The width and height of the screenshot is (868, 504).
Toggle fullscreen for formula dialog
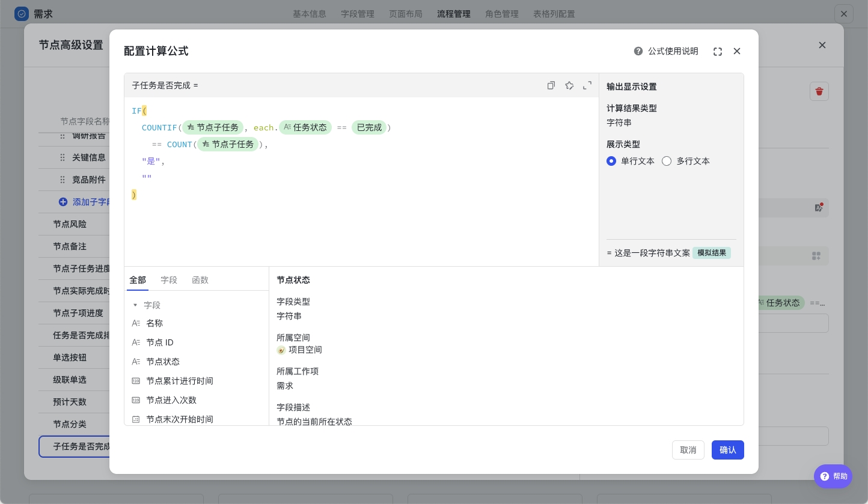[718, 52]
